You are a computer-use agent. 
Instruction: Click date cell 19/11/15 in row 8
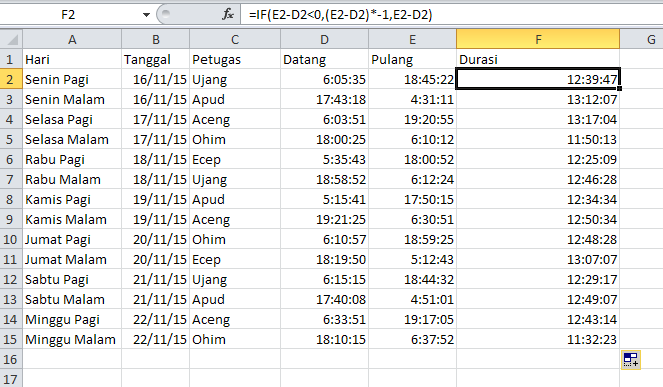tap(156, 199)
